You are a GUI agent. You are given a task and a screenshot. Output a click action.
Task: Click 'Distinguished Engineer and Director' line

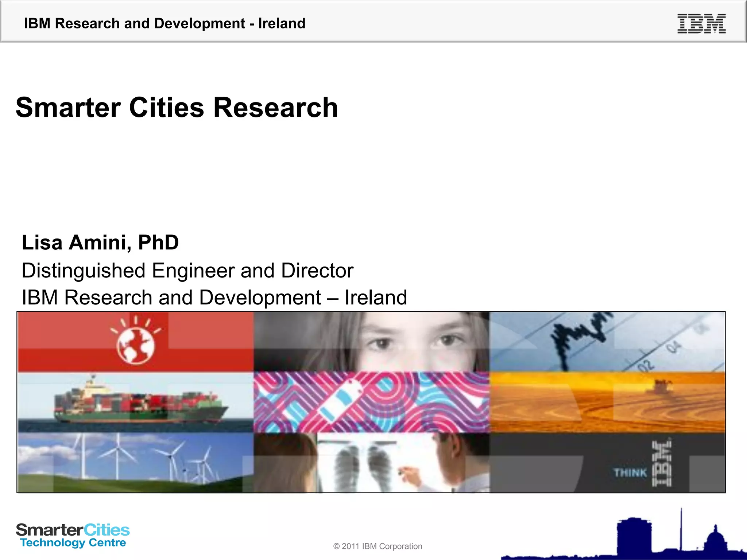[x=187, y=271]
